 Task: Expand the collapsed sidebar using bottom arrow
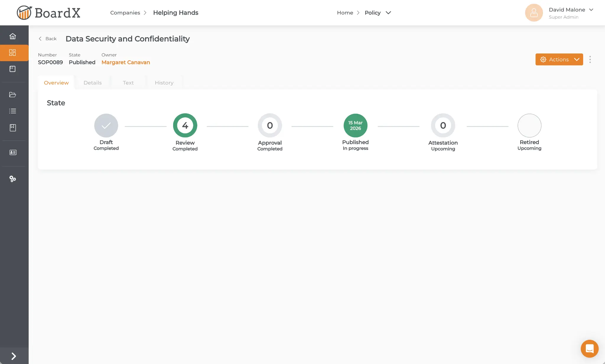click(x=14, y=356)
